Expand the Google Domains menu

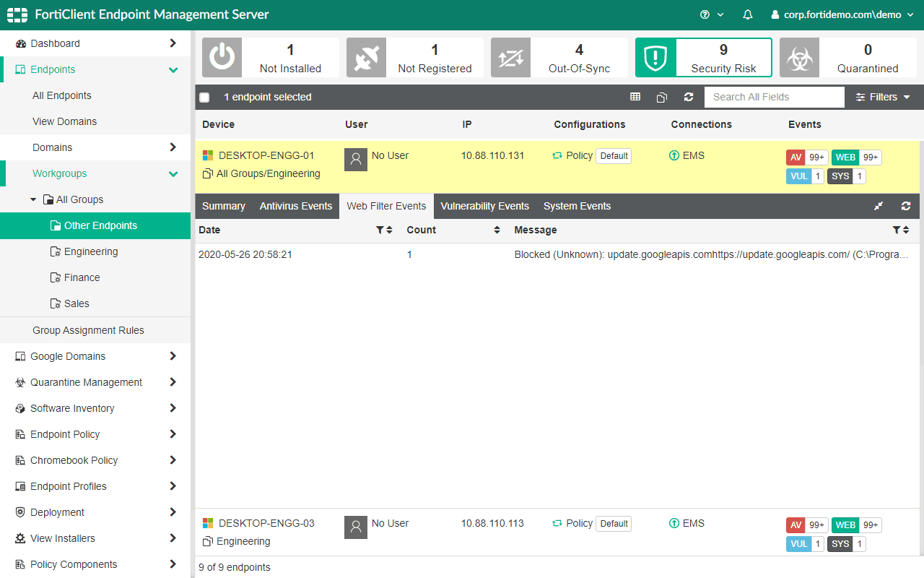(173, 356)
